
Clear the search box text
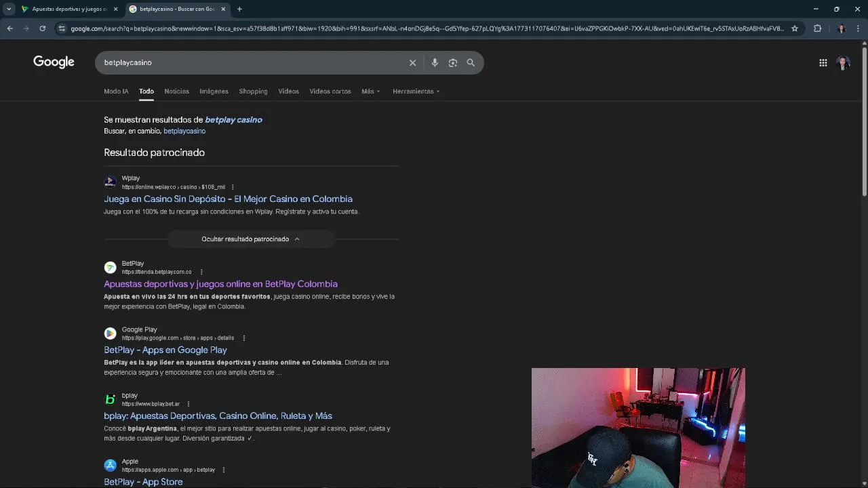412,62
